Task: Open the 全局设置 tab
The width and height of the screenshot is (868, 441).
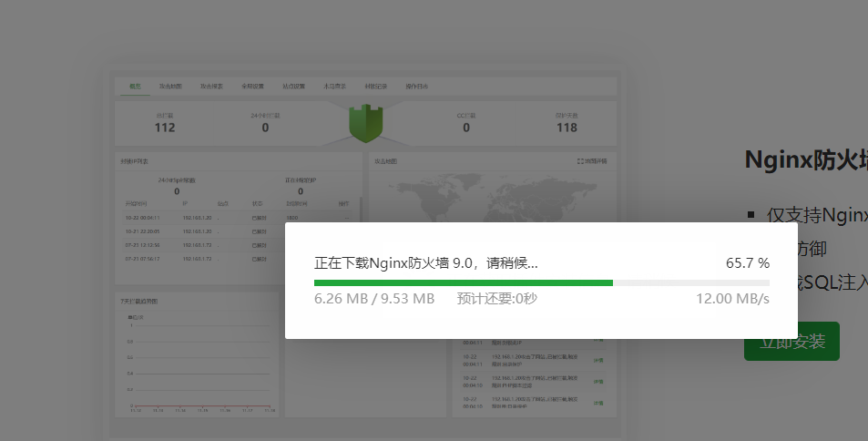Action: [252, 87]
